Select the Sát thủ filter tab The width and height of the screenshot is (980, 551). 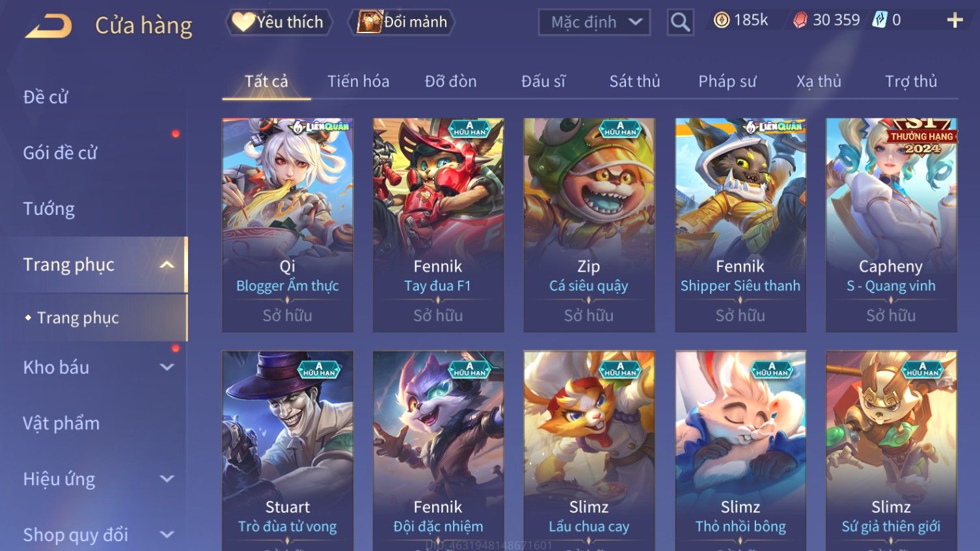[x=634, y=81]
